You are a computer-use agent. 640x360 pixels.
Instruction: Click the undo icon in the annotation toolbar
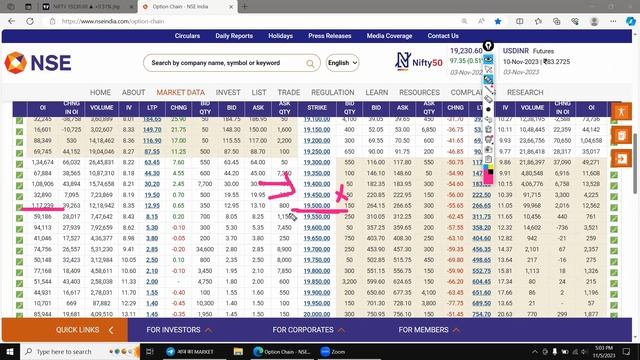pyautogui.click(x=488, y=119)
